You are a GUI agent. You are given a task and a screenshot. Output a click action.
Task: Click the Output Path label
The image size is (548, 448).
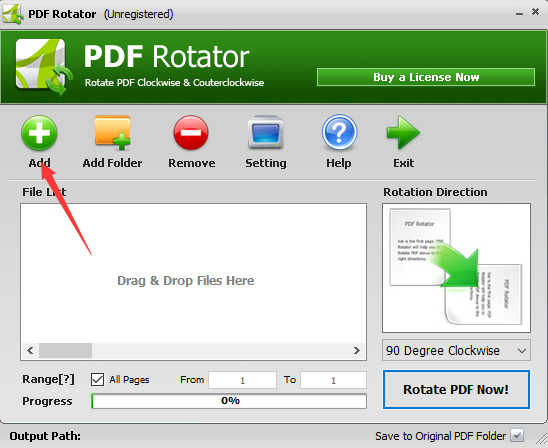[45, 436]
